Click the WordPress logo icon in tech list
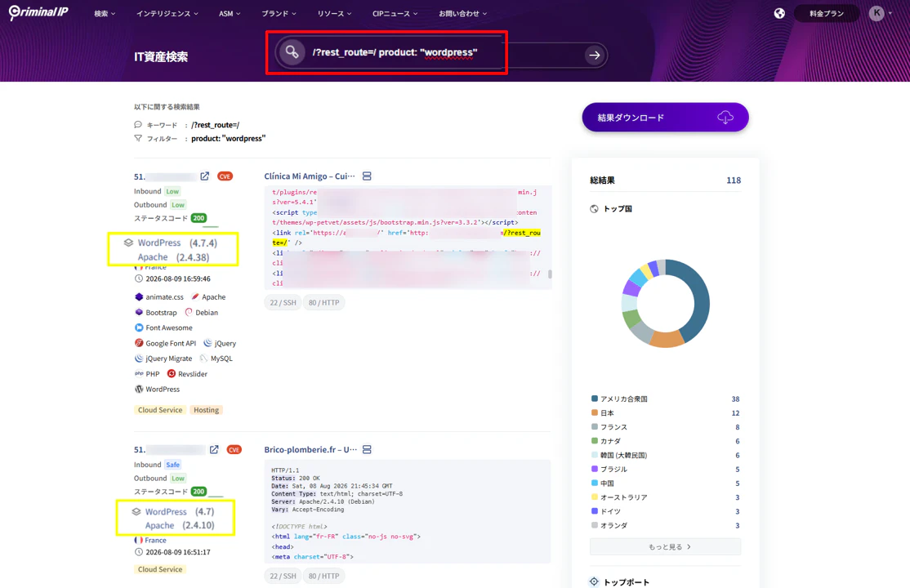910x588 pixels. tap(139, 389)
